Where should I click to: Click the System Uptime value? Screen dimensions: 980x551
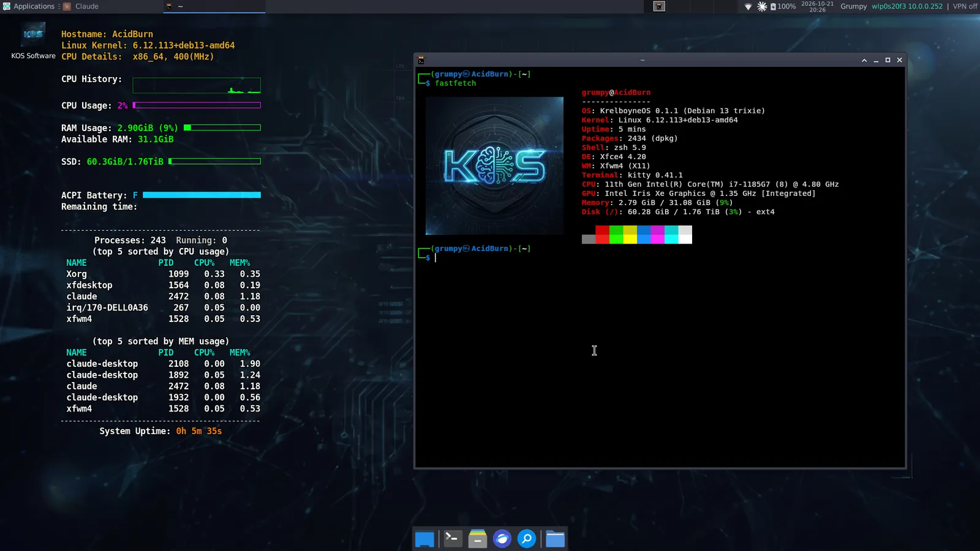click(199, 431)
